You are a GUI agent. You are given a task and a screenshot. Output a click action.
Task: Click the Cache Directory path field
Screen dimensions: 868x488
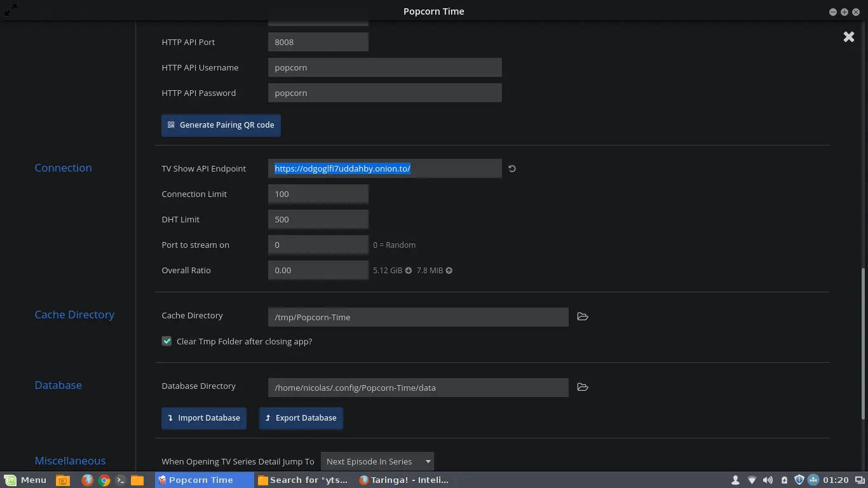tap(418, 317)
